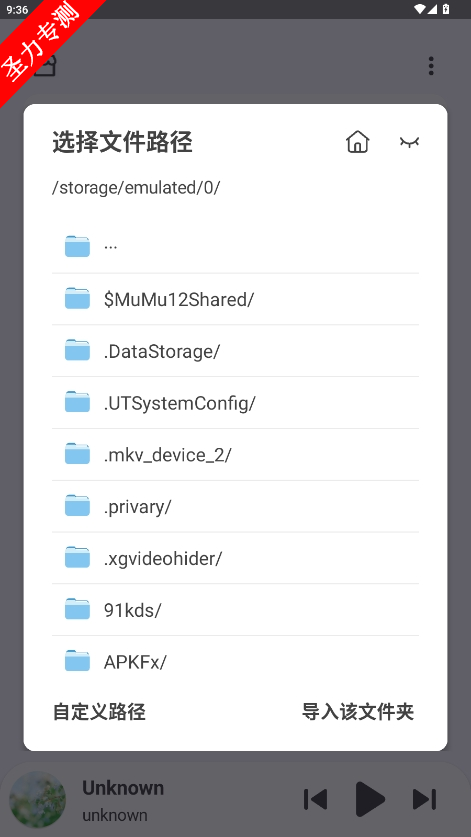Click the /storage/emulated/0/ path text
Viewport: 471px width, 837px height.
click(136, 188)
